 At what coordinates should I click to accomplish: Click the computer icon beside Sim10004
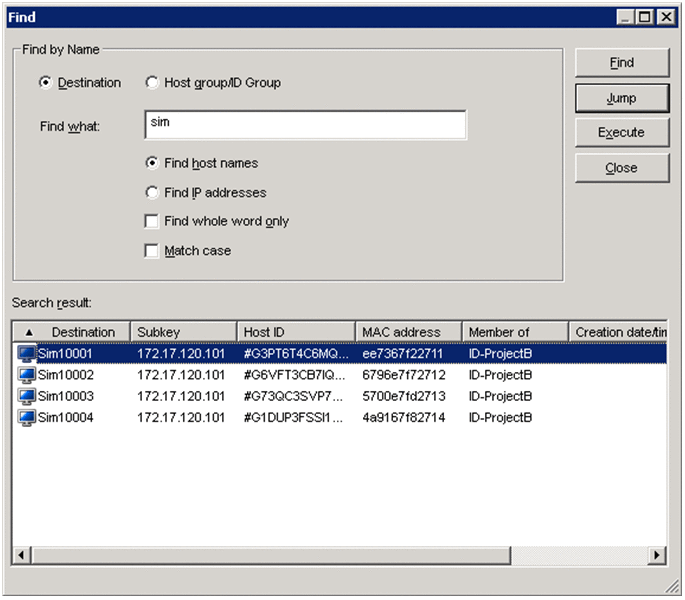[x=27, y=417]
